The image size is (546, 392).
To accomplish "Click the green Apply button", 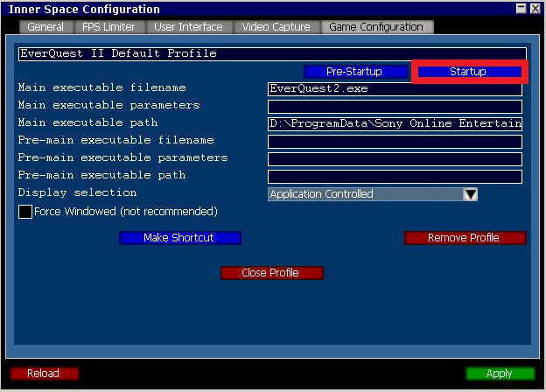I will click(500, 374).
